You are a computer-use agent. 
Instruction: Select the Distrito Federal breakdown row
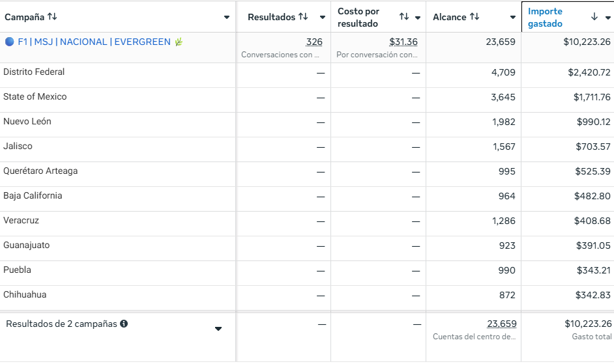(x=34, y=72)
